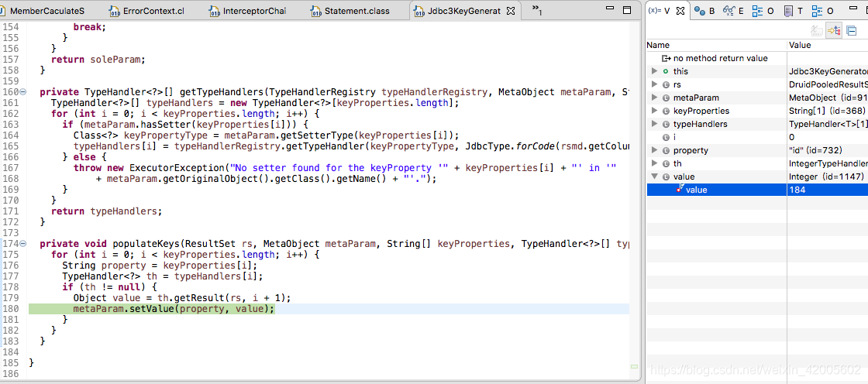Click the 'String property = keyProperties[i];' line
The image size is (868, 384).
pos(160,265)
